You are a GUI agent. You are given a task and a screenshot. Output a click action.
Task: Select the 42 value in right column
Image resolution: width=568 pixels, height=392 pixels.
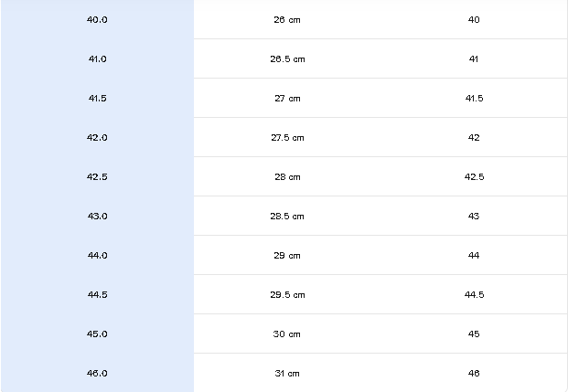[474, 137]
